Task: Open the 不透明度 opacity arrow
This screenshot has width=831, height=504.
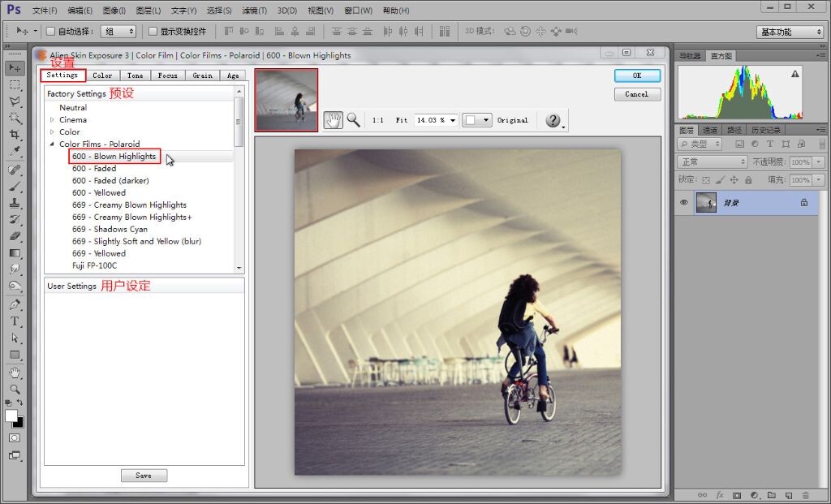Action: pos(819,162)
